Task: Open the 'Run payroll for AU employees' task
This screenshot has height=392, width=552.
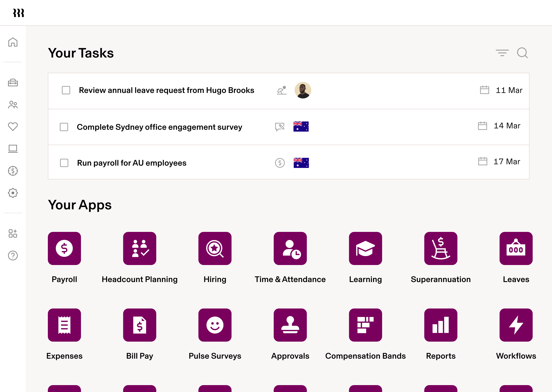Action: coord(132,163)
